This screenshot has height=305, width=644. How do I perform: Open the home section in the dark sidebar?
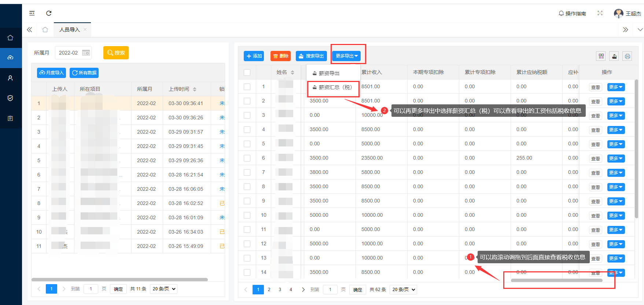(10, 38)
